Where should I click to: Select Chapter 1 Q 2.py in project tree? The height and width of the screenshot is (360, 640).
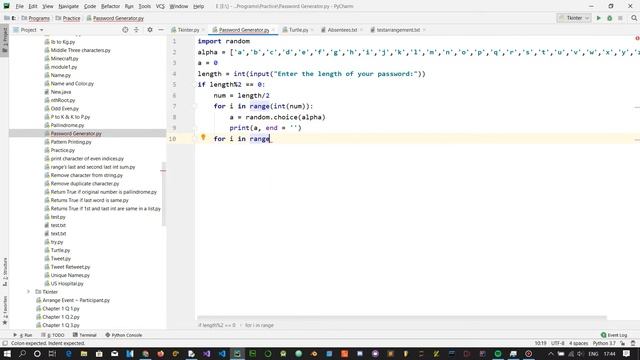[61, 317]
